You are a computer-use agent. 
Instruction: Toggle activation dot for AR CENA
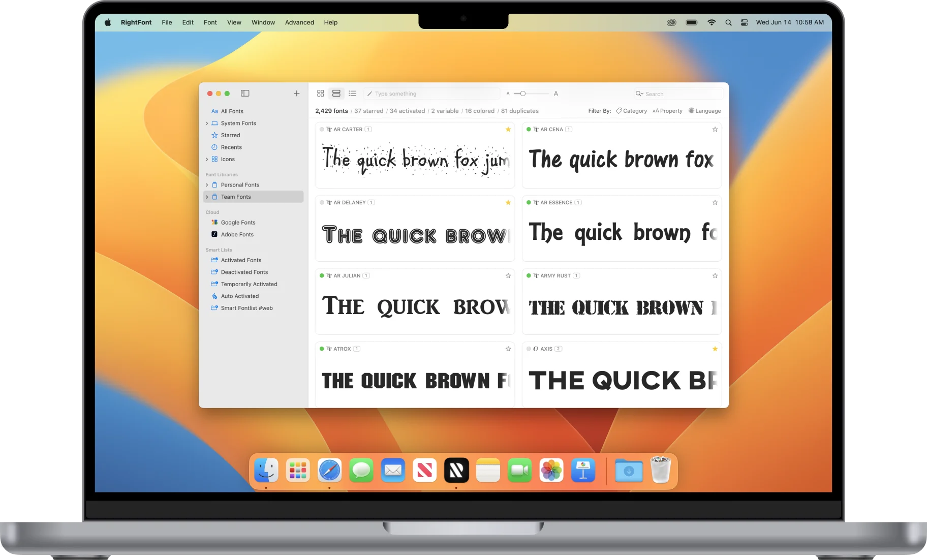click(x=529, y=130)
